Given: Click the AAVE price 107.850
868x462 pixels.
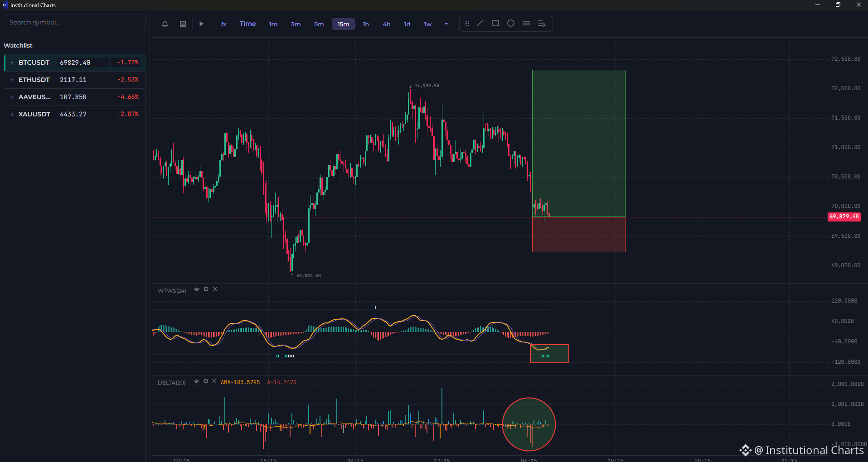Looking at the screenshot, I should click(73, 97).
